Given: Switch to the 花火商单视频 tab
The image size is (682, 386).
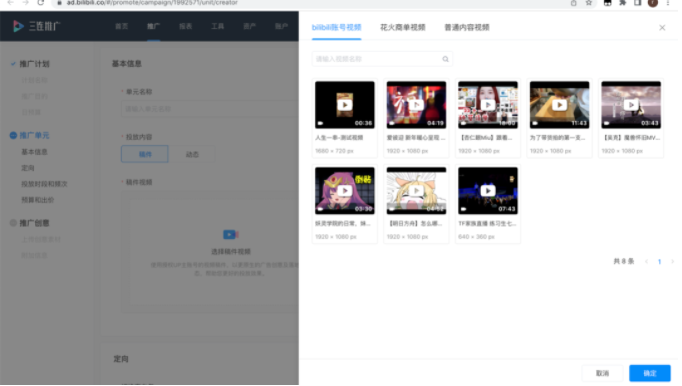Looking at the screenshot, I should tap(403, 27).
